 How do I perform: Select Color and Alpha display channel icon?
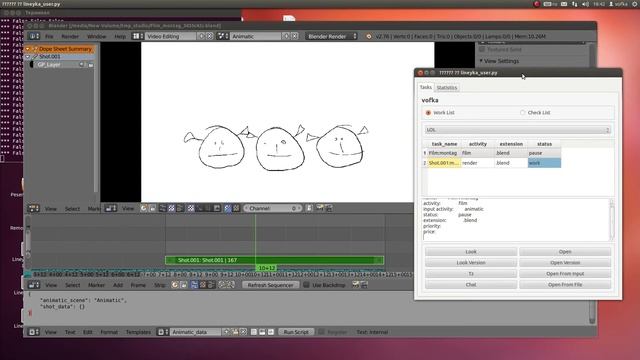[228, 209]
